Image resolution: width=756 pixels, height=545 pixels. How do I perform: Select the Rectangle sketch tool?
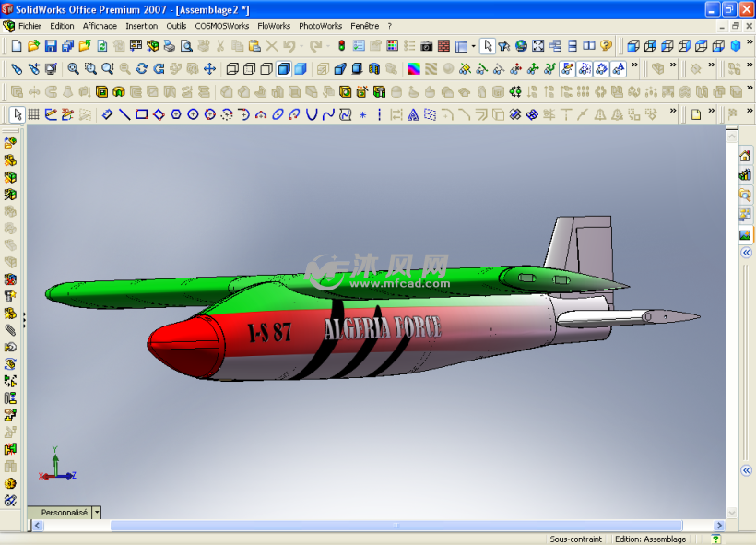click(142, 114)
